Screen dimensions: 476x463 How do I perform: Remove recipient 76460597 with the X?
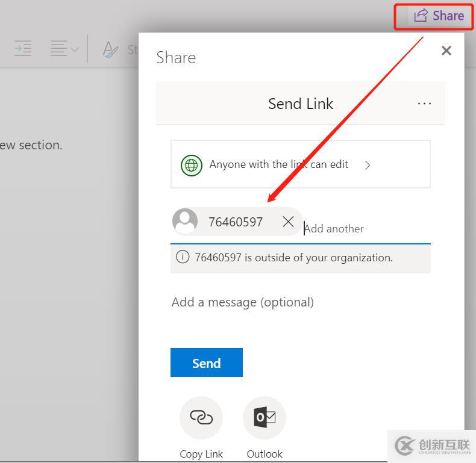288,222
